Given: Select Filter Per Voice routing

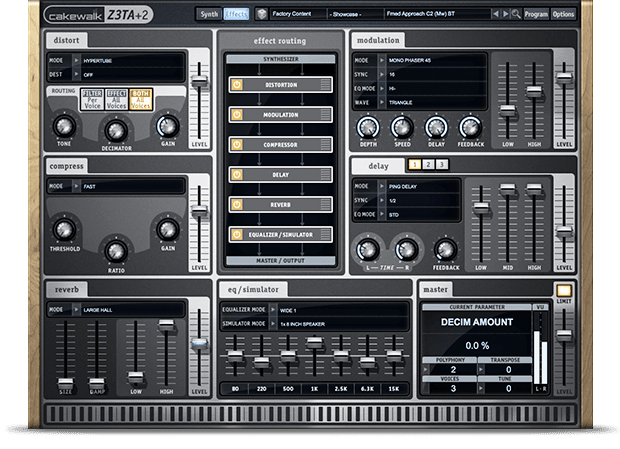Looking at the screenshot, I should click(92, 99).
